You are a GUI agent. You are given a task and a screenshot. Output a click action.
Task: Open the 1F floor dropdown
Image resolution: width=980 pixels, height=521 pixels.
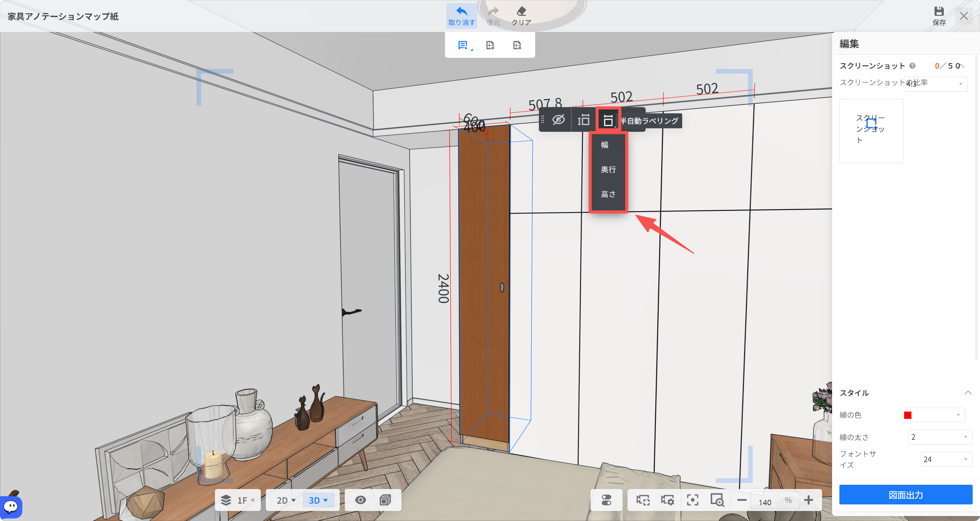[x=246, y=500]
